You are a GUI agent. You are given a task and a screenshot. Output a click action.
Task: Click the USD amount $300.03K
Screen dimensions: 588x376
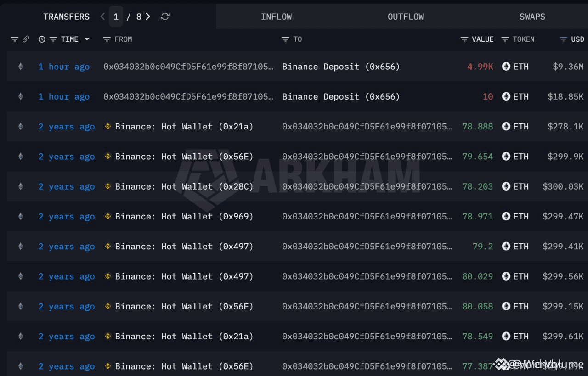(x=563, y=186)
